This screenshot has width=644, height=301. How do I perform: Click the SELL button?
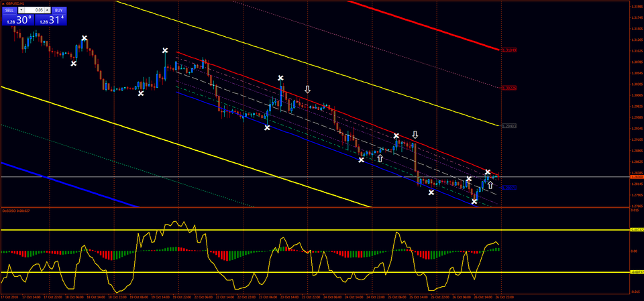click(x=10, y=10)
